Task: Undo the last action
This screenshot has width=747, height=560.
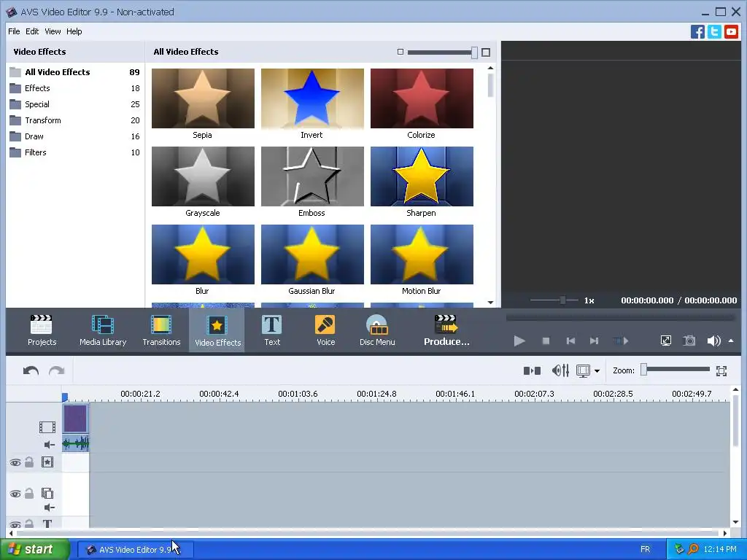Action: [31, 370]
